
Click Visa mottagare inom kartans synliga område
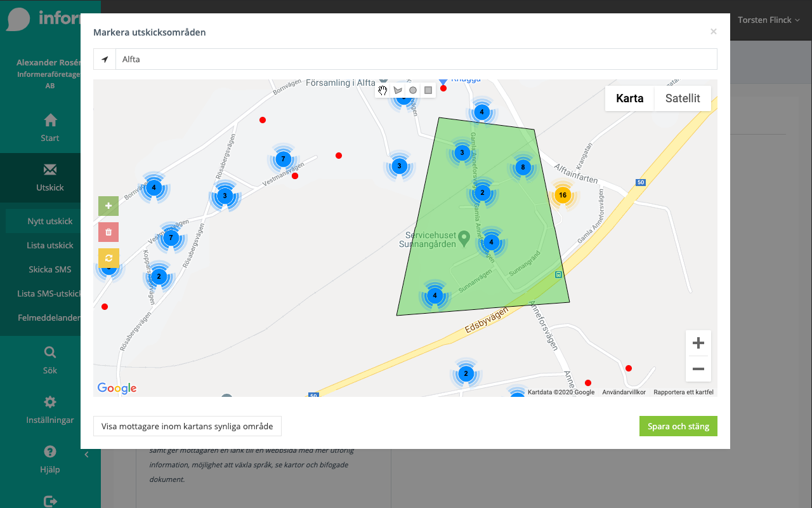pos(187,426)
